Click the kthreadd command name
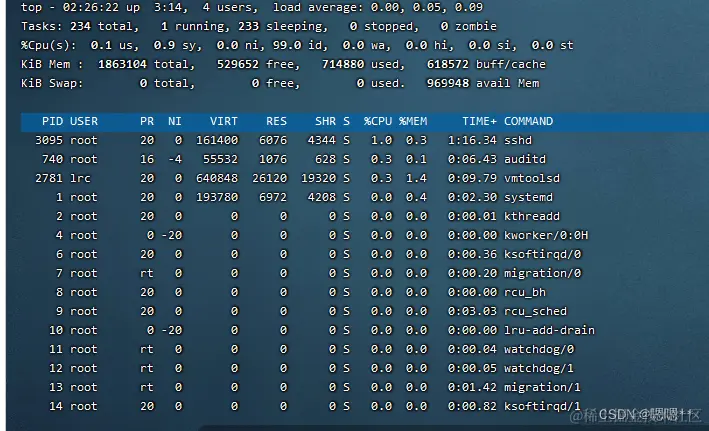This screenshot has height=431, width=709. pyautogui.click(x=532, y=216)
